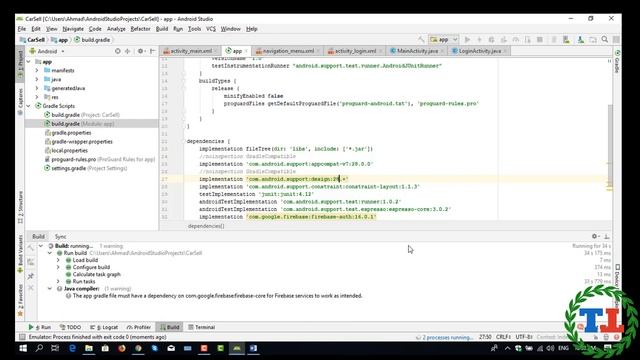Open File Explorer from taskbar
This screenshot has height=360, width=640.
(x=89, y=348)
